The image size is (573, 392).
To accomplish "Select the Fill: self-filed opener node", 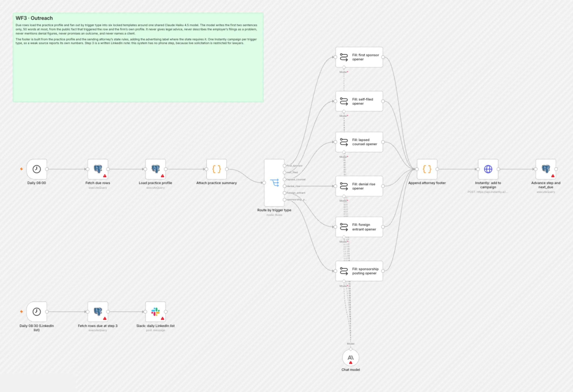I will 359,101.
